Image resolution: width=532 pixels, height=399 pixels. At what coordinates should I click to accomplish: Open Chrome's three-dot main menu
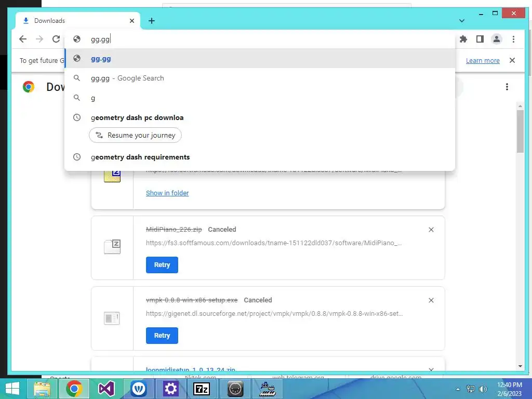[x=513, y=39]
